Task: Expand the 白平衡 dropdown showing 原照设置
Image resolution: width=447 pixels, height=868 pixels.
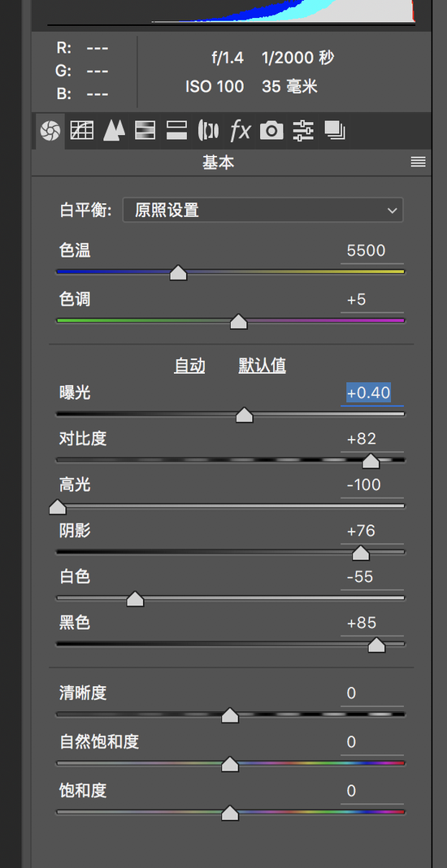Action: pos(263,210)
